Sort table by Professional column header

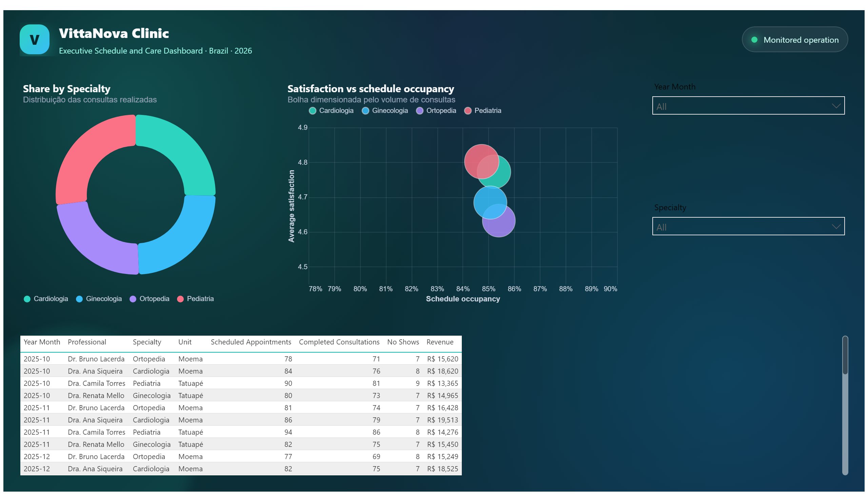tap(87, 342)
